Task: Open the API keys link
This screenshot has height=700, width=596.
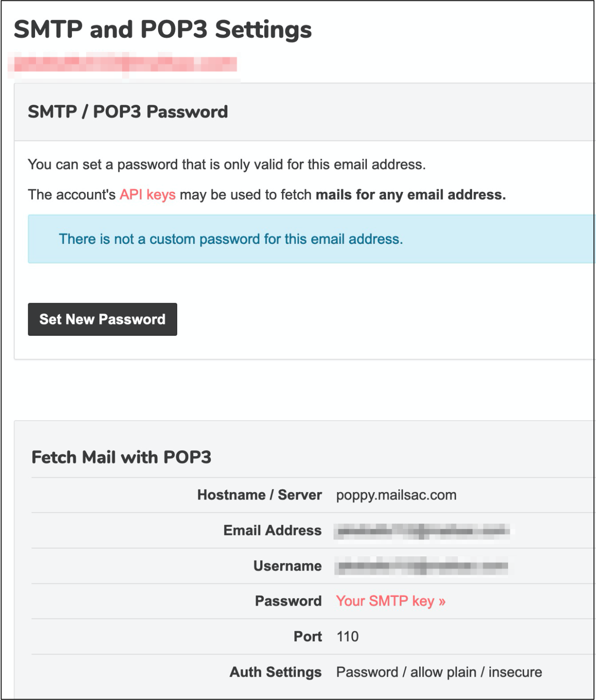Action: pyautogui.click(x=147, y=195)
